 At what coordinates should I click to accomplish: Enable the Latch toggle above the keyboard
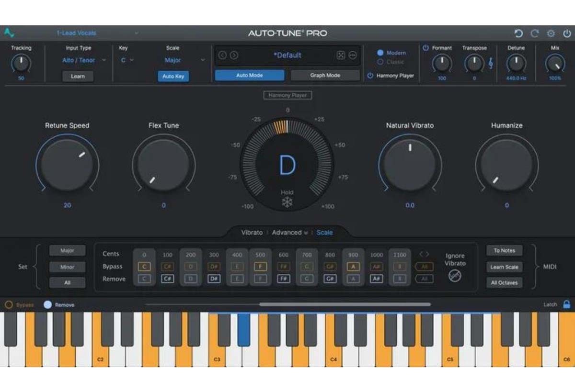pos(566,304)
